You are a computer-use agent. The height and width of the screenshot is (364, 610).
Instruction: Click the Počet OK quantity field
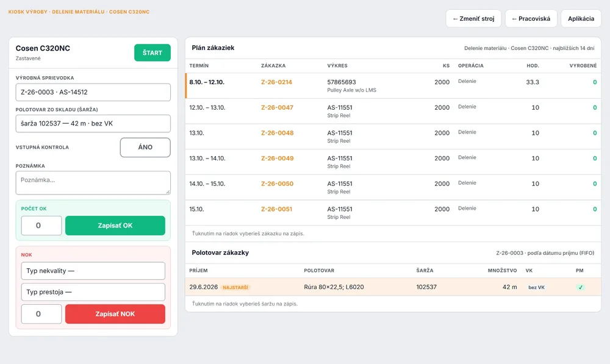41,226
